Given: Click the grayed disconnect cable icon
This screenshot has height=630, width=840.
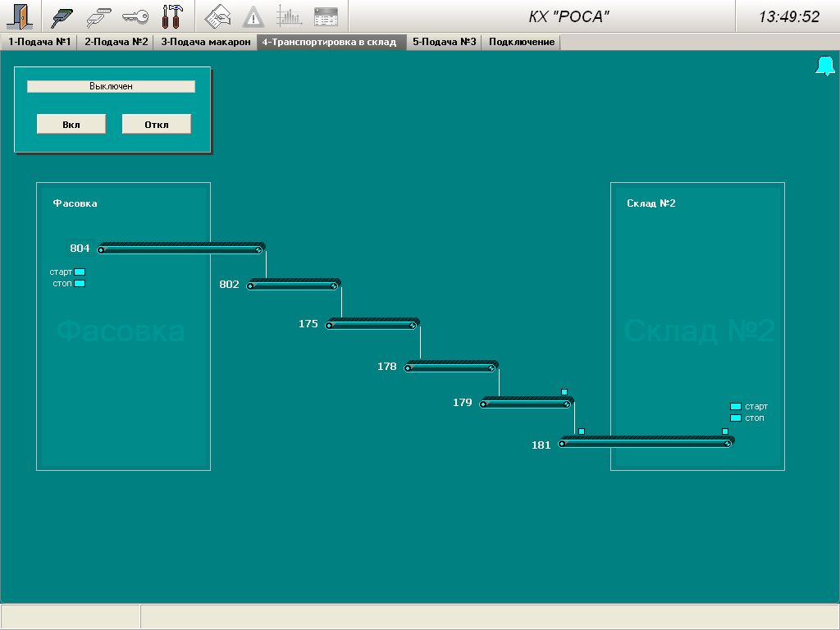Looking at the screenshot, I should tap(99, 16).
